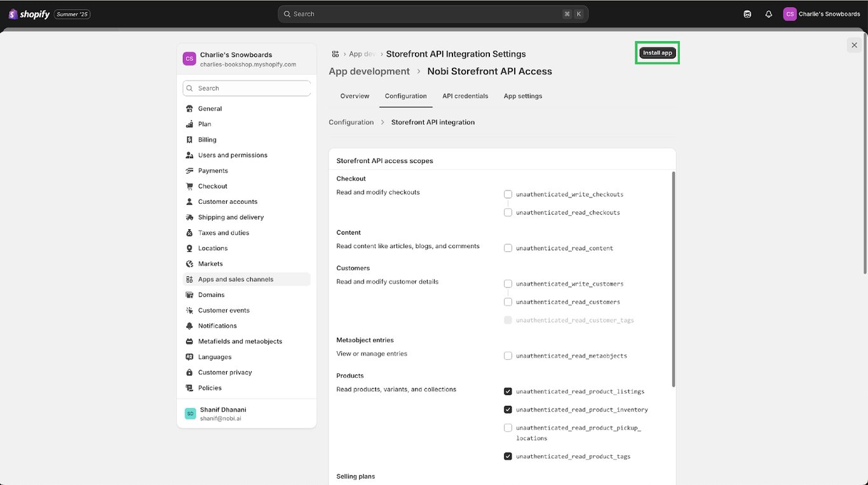Go back to App development link
Image resolution: width=868 pixels, height=485 pixels.
click(x=369, y=71)
